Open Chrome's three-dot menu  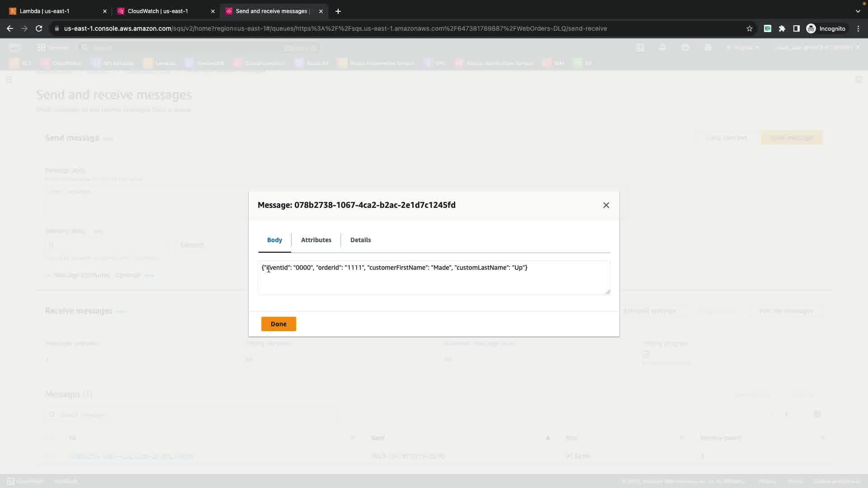[x=859, y=28]
